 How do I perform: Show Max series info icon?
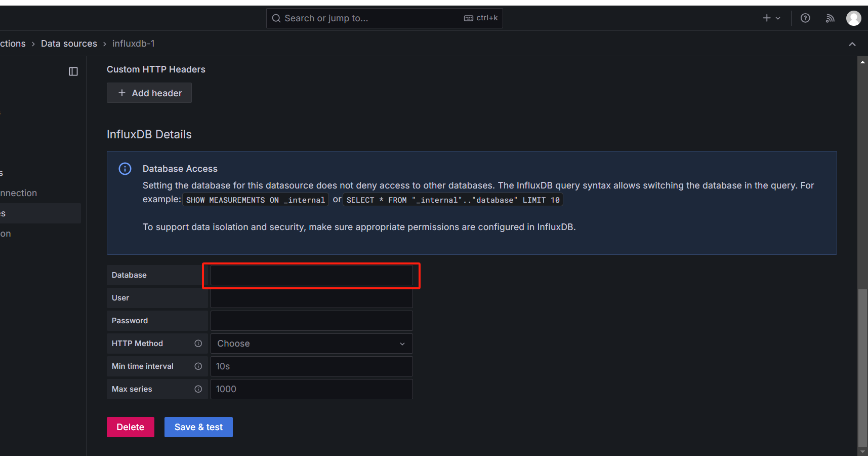(198, 389)
